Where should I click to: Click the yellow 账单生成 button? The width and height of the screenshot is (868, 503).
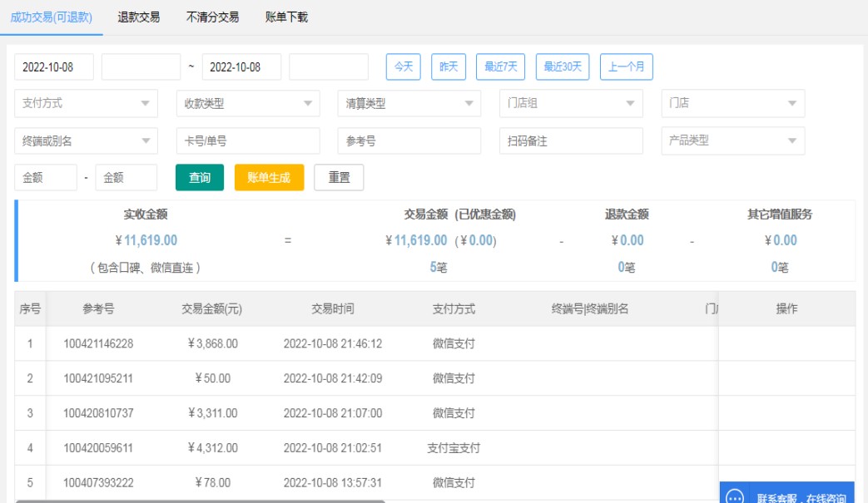pyautogui.click(x=269, y=178)
